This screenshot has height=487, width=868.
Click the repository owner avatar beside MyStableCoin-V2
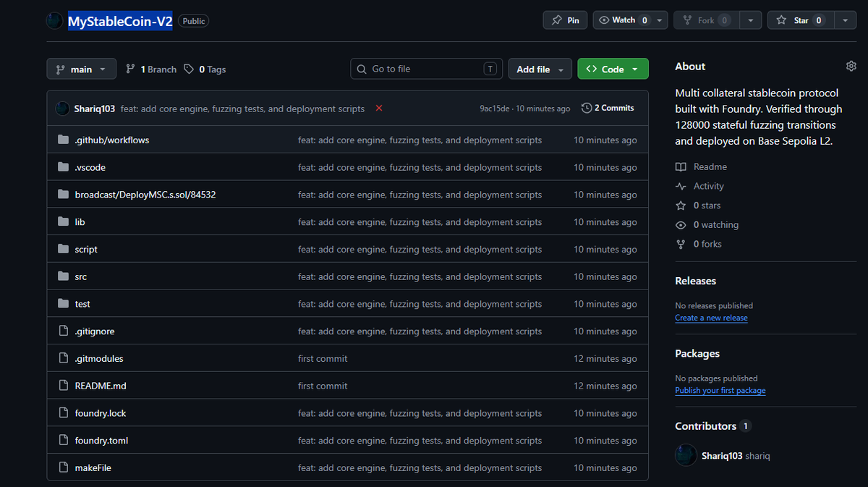(x=54, y=21)
